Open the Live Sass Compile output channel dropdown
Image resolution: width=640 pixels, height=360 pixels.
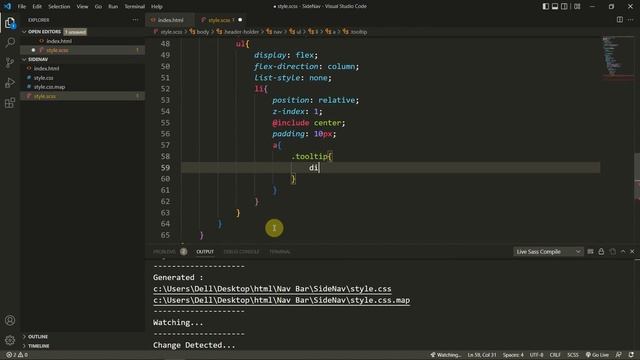[x=548, y=252]
